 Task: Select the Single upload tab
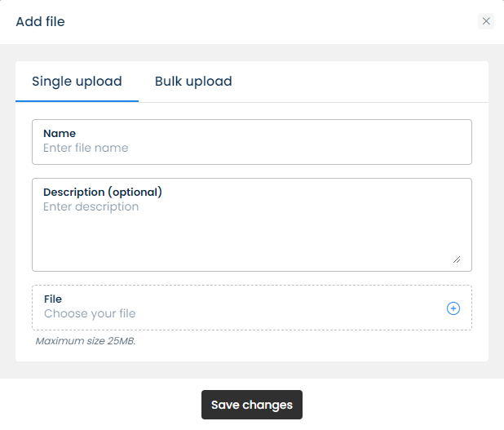[77, 82]
